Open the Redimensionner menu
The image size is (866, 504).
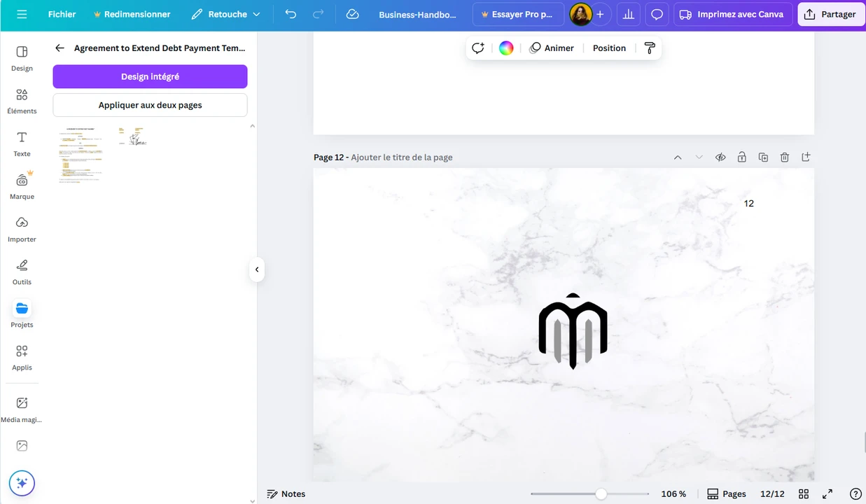pyautogui.click(x=132, y=14)
